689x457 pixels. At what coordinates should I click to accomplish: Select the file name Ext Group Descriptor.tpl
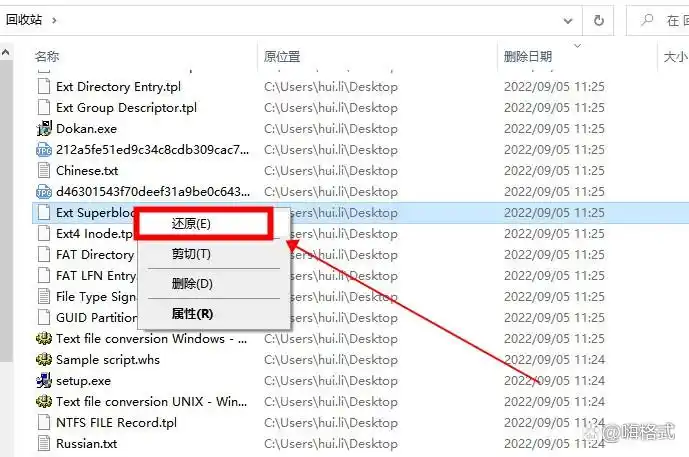click(126, 108)
